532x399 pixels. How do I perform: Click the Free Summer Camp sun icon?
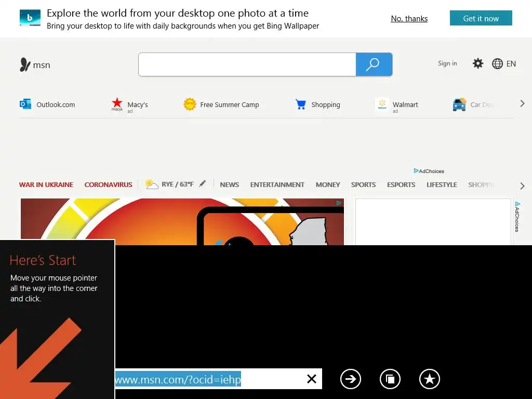190,104
